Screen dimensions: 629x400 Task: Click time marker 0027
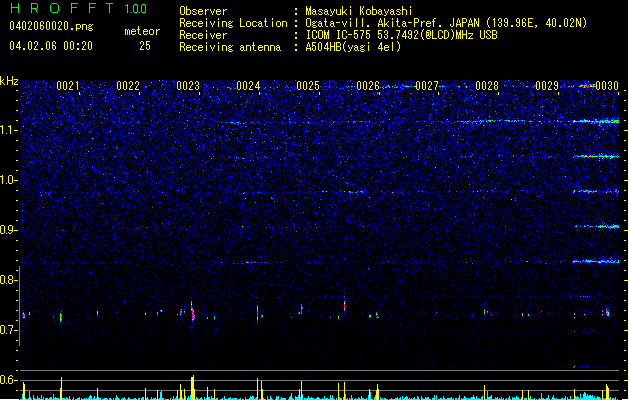coord(427,86)
